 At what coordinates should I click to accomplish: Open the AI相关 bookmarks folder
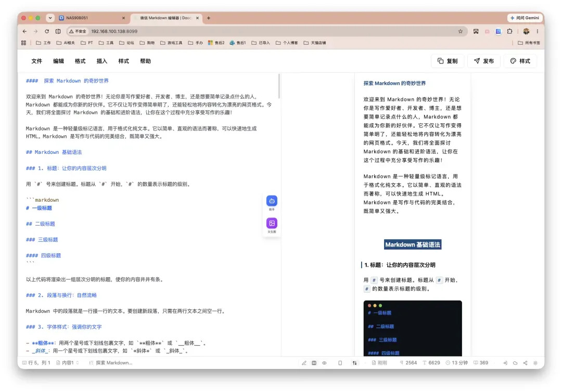coord(66,43)
